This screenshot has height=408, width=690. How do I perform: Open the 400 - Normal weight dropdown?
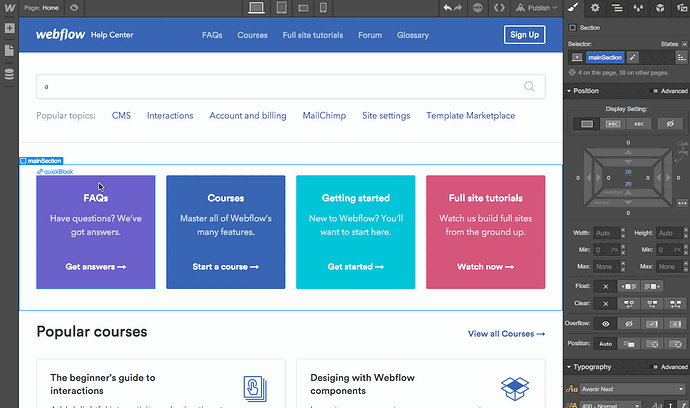point(609,405)
